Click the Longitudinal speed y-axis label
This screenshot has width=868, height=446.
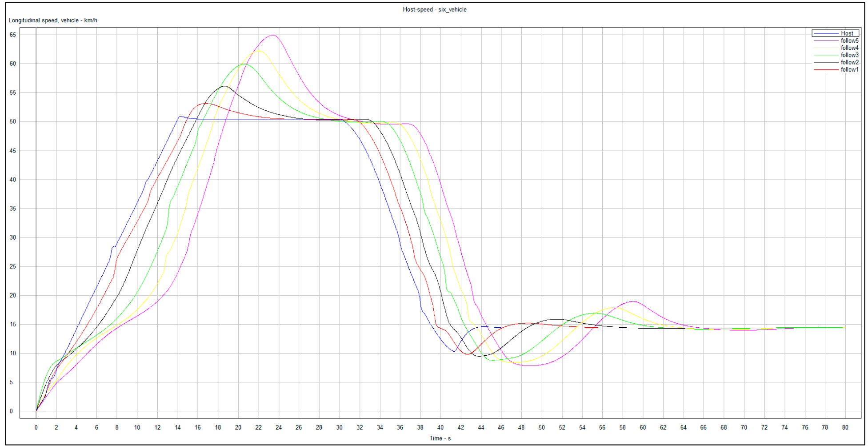tap(53, 20)
